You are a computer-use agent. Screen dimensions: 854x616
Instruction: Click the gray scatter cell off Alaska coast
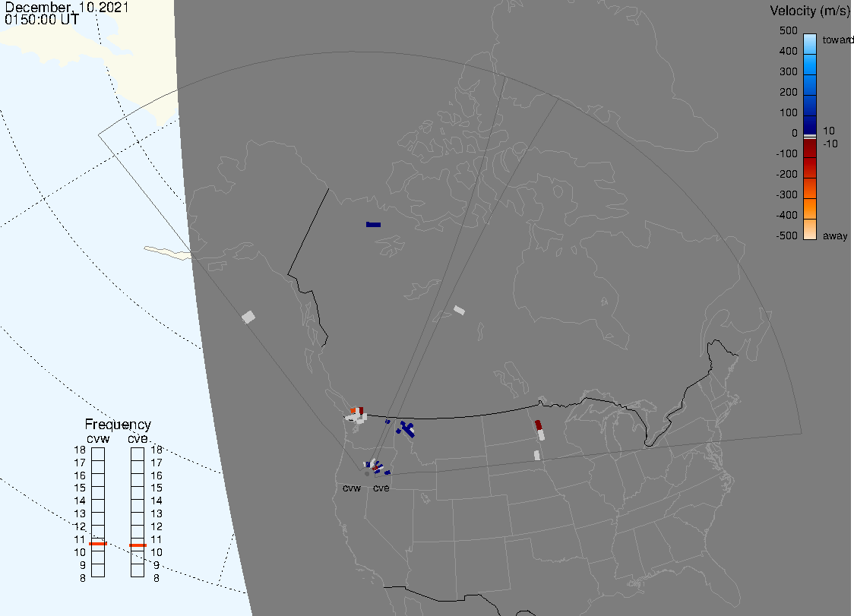click(248, 317)
